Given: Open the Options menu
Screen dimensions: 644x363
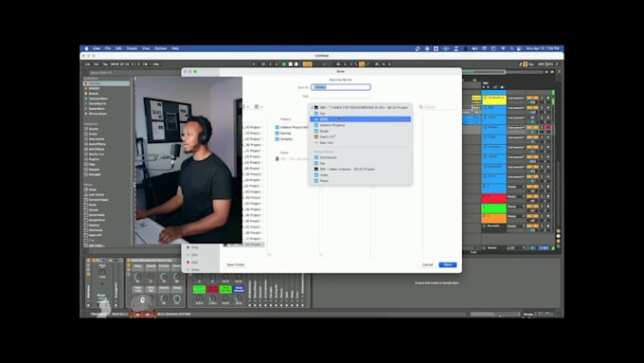Looking at the screenshot, I should point(161,48).
